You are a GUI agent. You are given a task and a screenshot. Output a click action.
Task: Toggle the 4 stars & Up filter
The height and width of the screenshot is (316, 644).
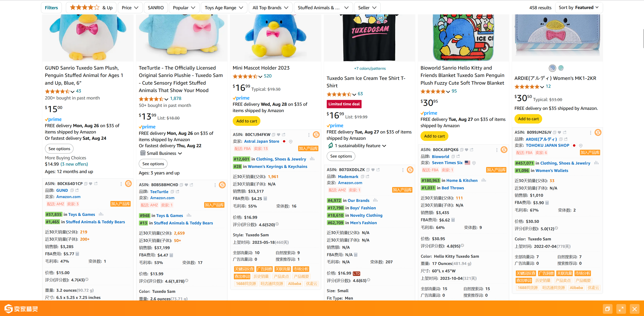coord(91,8)
